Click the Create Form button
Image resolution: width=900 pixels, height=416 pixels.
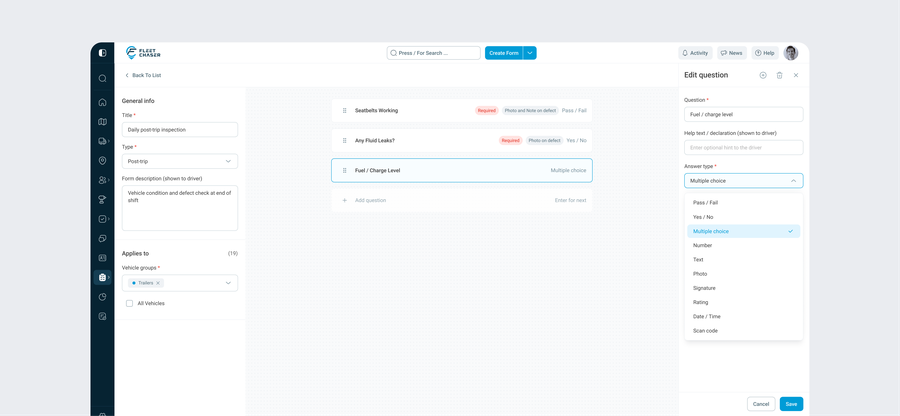click(x=504, y=53)
